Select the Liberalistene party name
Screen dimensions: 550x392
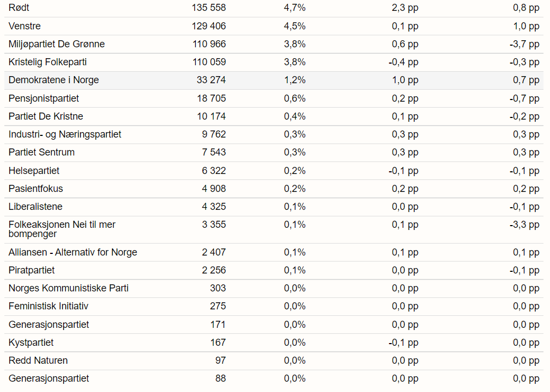[x=35, y=207]
